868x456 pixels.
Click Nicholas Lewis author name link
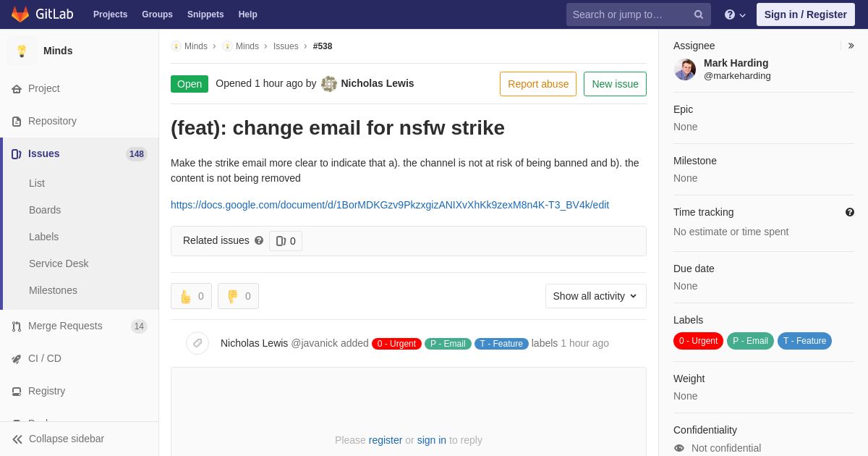[378, 83]
